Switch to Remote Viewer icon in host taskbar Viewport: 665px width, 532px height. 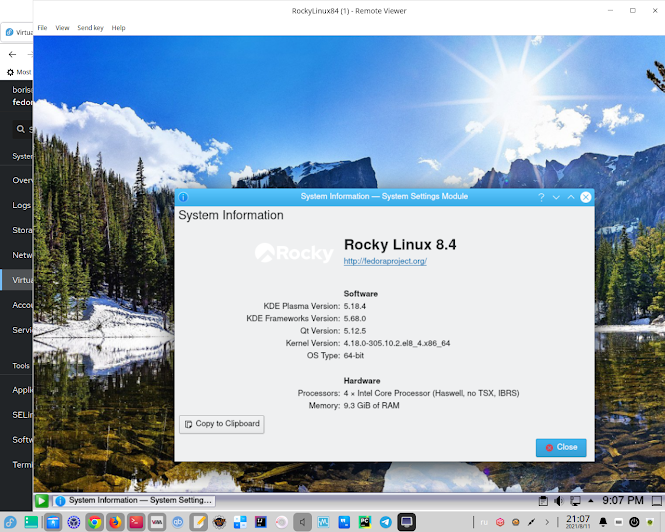[x=406, y=522]
